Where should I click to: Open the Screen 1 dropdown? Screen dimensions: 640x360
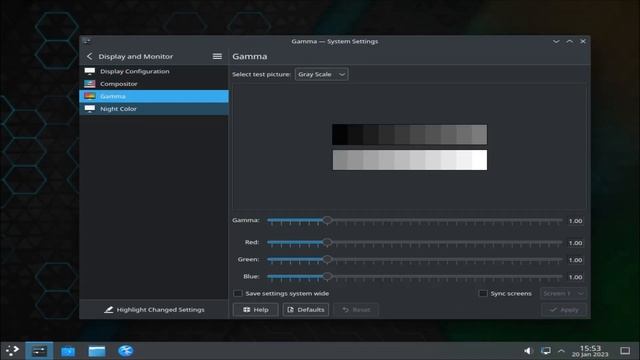[x=563, y=293]
